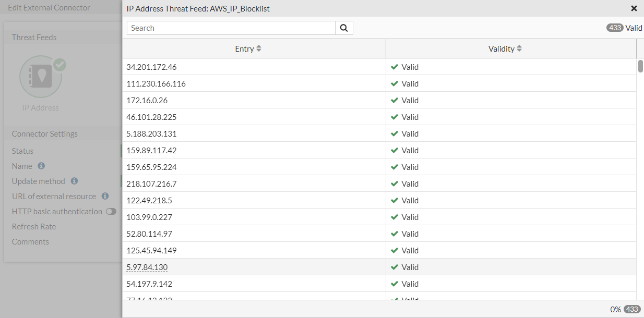
Task: Close the AWS_IP_Blocklist threat feed dialog
Action: (634, 8)
